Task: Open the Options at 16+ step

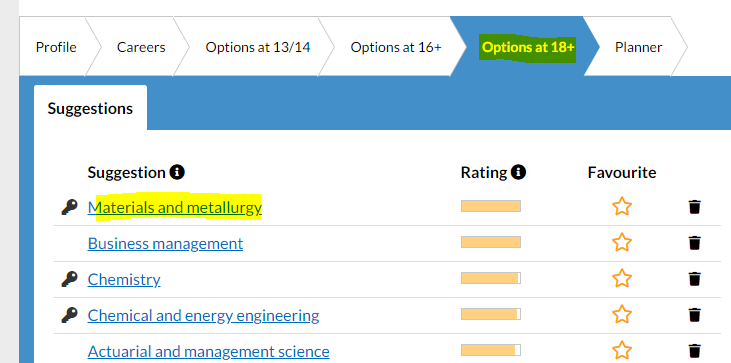Action: tap(396, 47)
